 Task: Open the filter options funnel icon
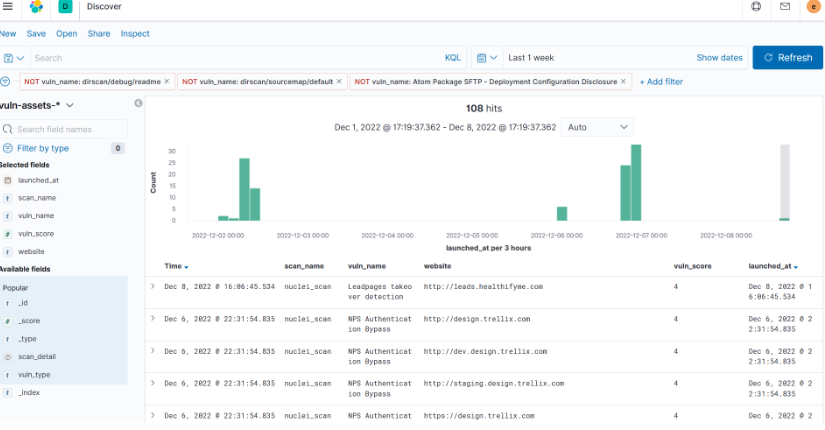tap(5, 82)
